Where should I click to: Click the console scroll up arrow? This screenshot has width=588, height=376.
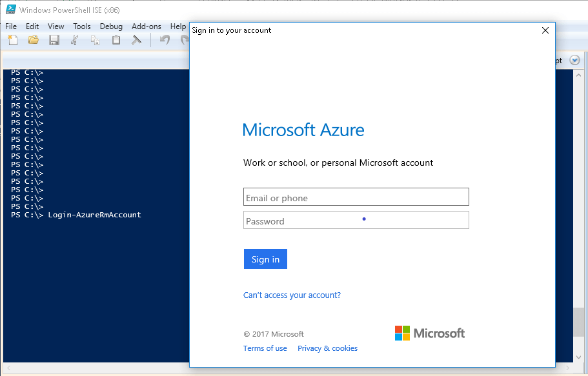pyautogui.click(x=578, y=75)
